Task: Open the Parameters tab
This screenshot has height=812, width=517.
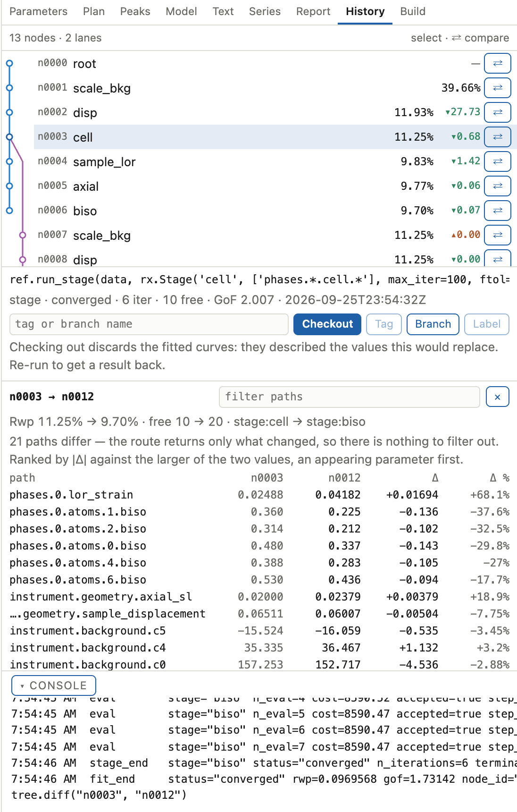Action: (38, 11)
